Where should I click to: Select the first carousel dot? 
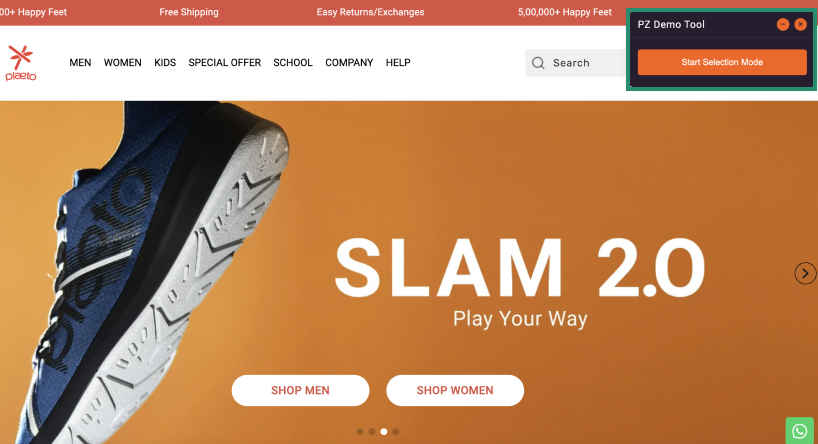coord(360,431)
